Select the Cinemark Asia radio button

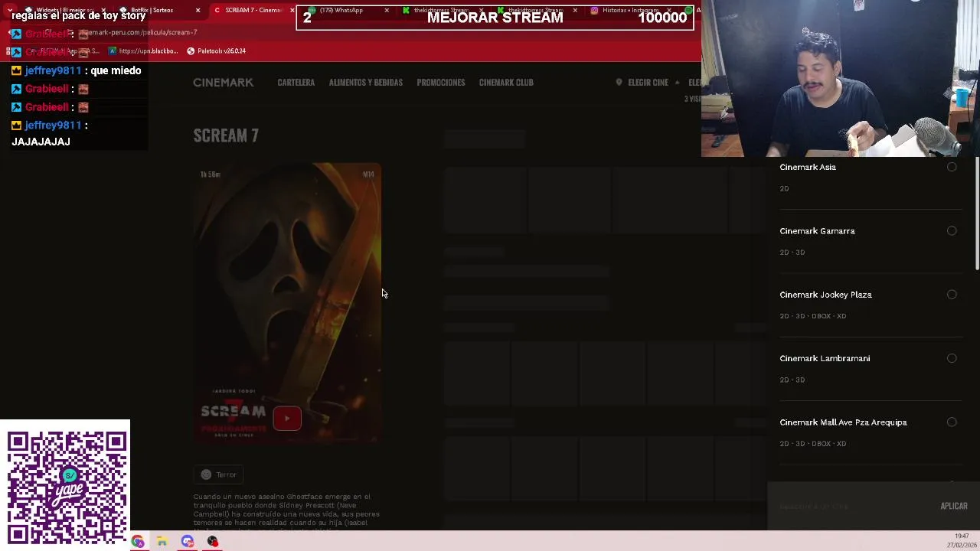(952, 167)
